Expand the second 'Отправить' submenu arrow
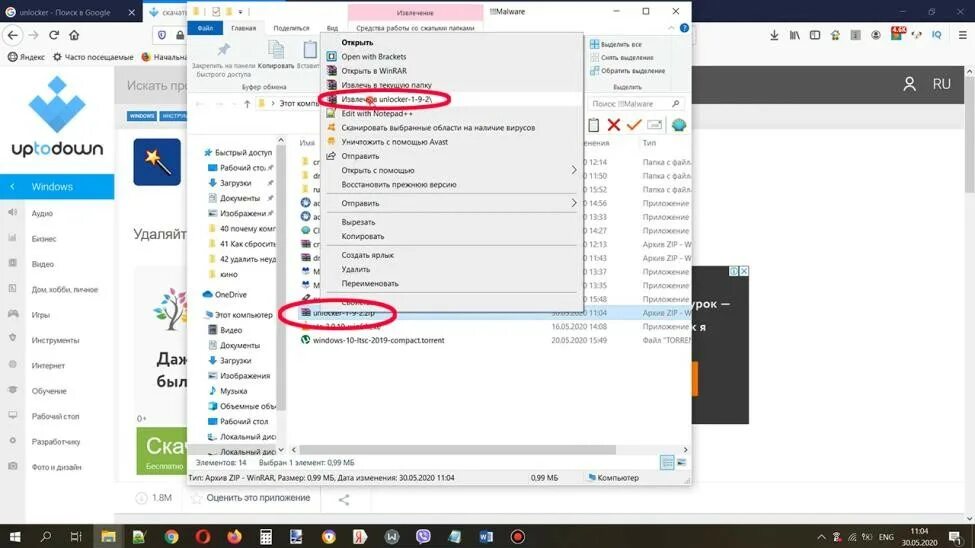This screenshot has width=975, height=548. click(573, 203)
